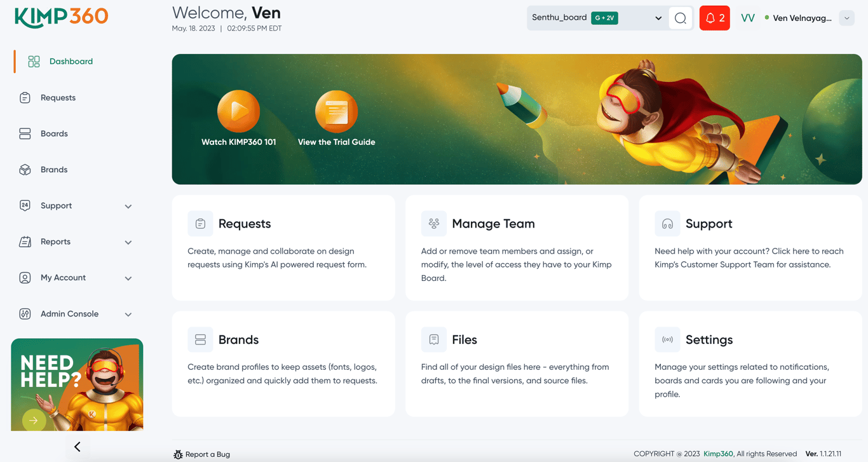The height and width of the screenshot is (462, 868).
Task: Click the VV user avatar initials
Action: coord(748,18)
